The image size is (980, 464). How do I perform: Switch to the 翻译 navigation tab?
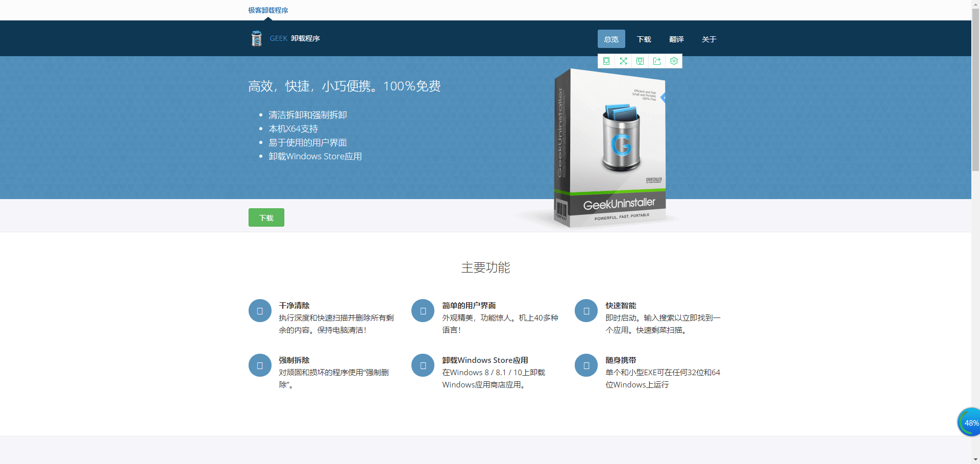[x=676, y=39]
